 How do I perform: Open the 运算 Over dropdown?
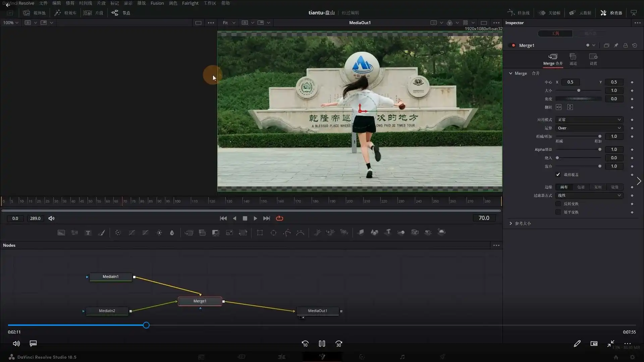589,128
